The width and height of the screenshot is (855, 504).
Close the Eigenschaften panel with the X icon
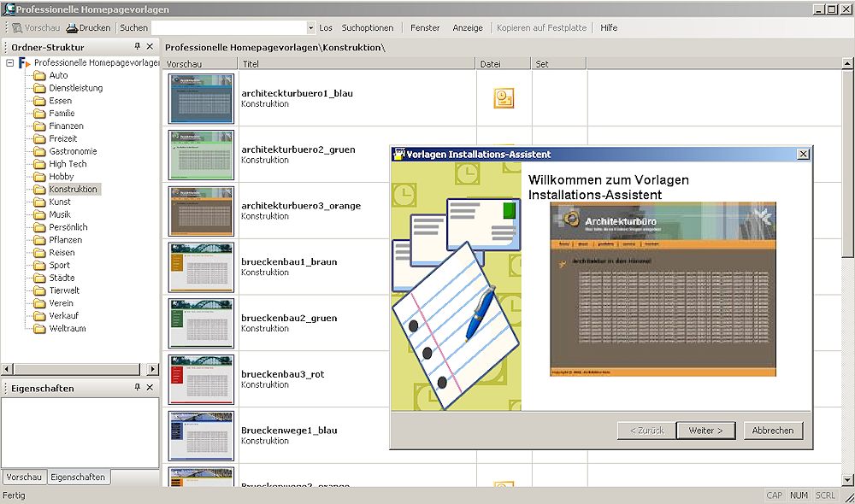150,388
